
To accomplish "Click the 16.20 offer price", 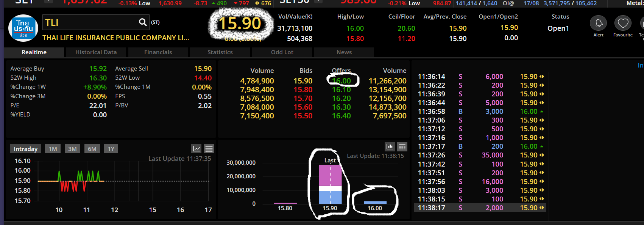I will point(341,98).
